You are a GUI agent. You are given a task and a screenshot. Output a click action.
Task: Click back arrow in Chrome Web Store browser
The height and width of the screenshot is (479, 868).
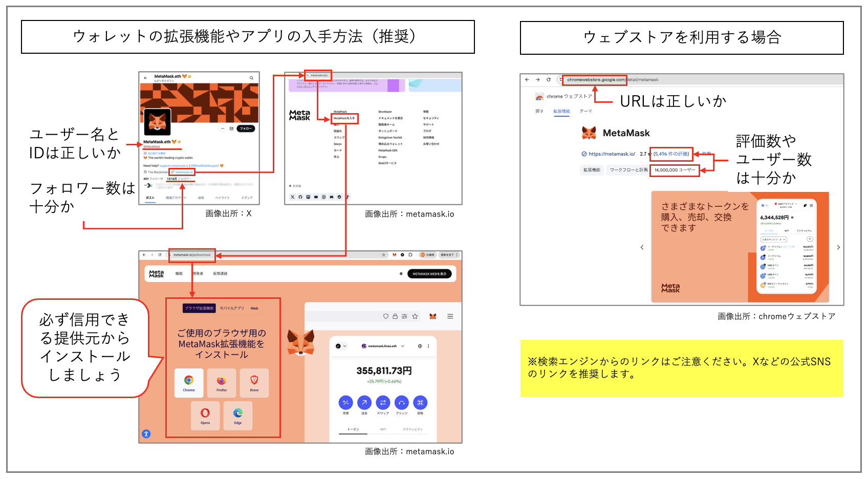tap(527, 79)
